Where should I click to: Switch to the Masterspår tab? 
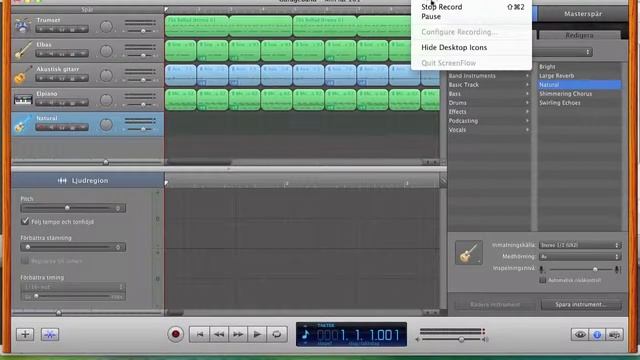(583, 13)
